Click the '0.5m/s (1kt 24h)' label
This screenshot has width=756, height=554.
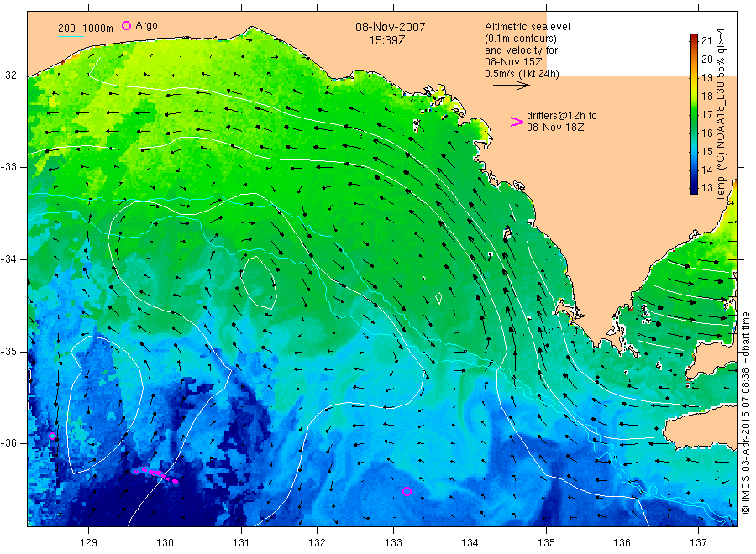[x=522, y=74]
